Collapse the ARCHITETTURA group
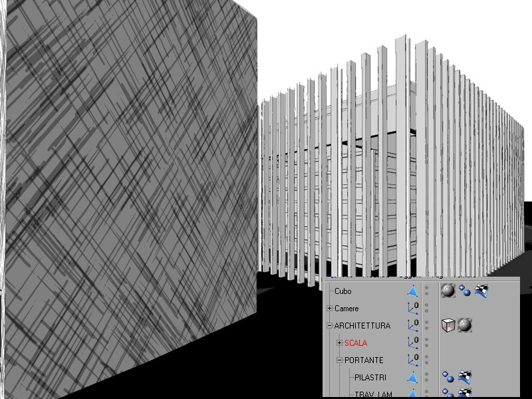The height and width of the screenshot is (399, 532). point(329,326)
